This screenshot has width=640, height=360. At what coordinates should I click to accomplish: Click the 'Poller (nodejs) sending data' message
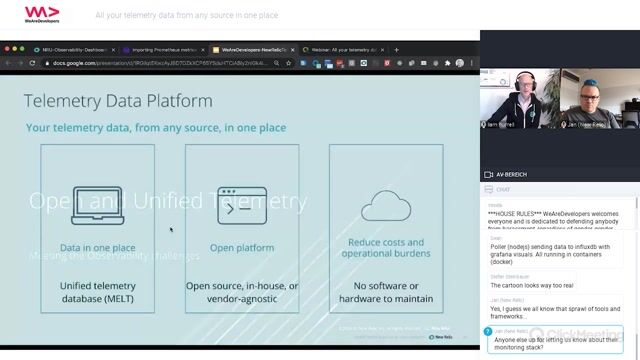click(555, 251)
